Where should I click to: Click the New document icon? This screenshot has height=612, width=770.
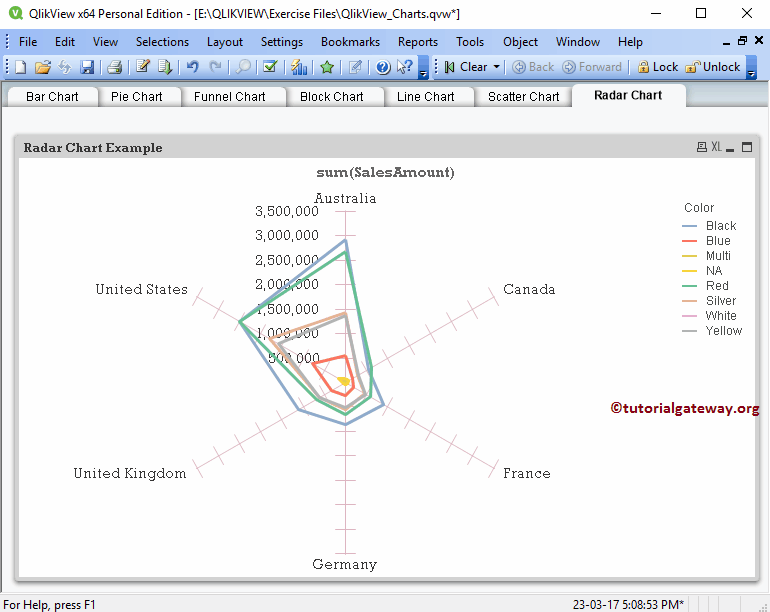[21, 67]
